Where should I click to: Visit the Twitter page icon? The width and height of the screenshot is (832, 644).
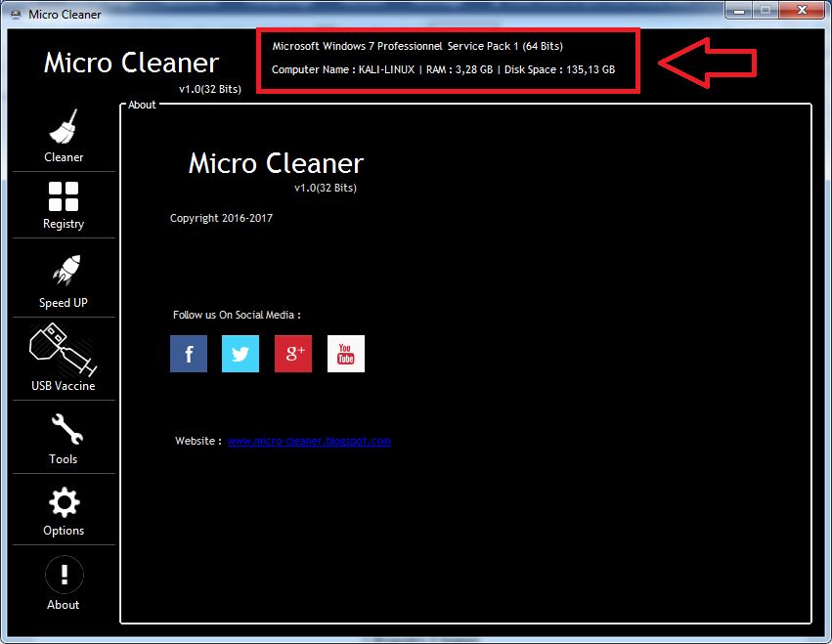coord(241,354)
